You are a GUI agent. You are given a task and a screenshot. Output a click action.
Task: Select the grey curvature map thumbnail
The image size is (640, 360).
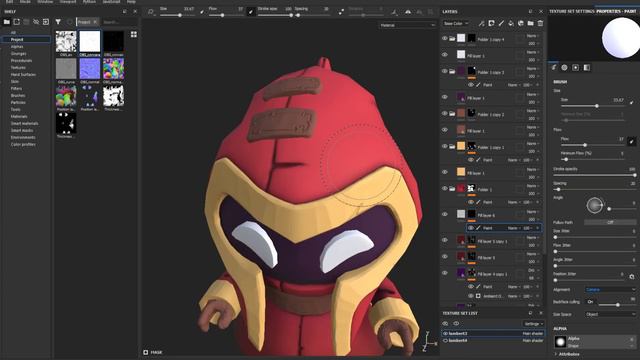66,68
